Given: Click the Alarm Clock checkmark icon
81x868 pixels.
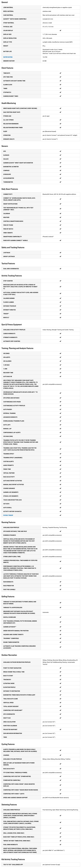Looking at the screenshot, I should click(60, 85).
